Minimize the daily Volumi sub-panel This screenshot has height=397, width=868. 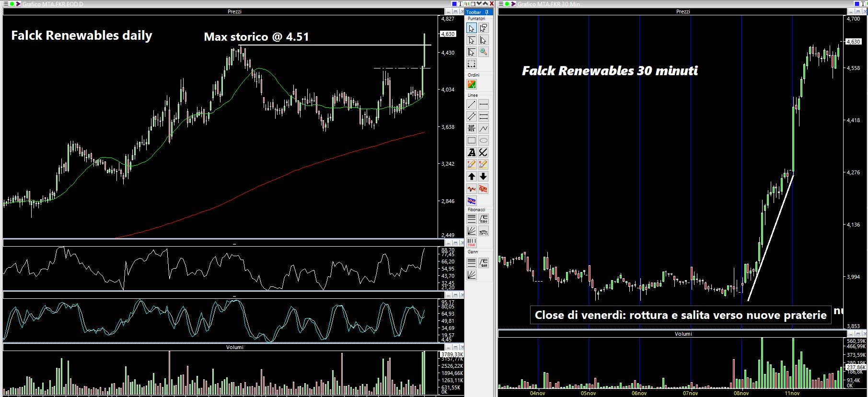click(x=448, y=347)
